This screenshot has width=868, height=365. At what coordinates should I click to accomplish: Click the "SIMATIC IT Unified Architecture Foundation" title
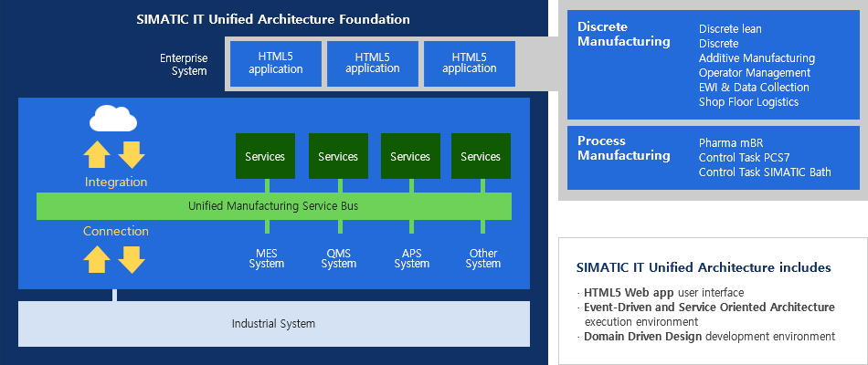click(273, 19)
